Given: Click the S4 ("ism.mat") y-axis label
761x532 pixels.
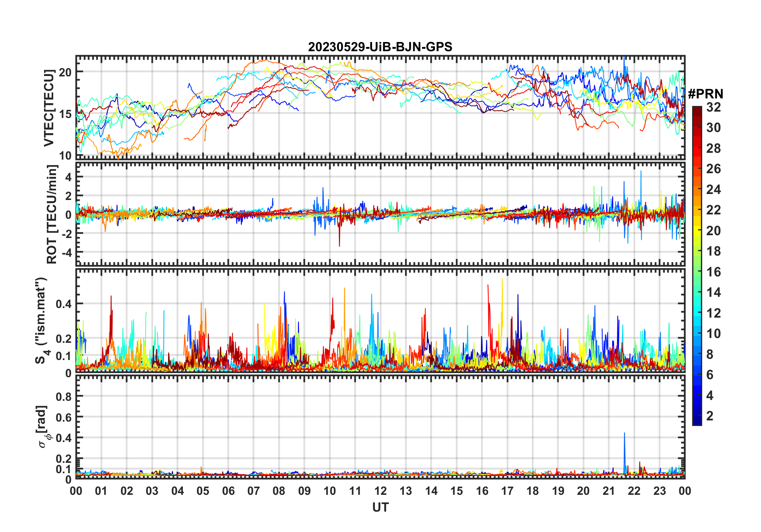Looking at the screenshot, I should coord(41,321).
